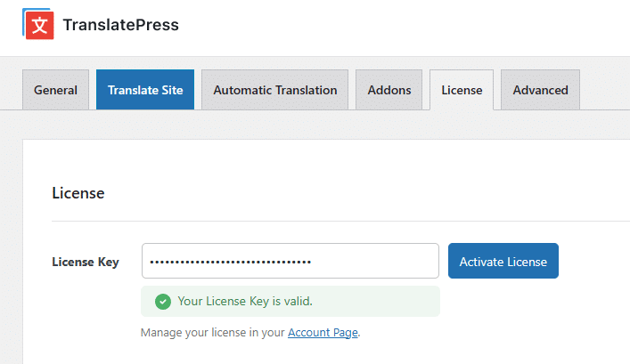Go to the Addons tab

389,90
